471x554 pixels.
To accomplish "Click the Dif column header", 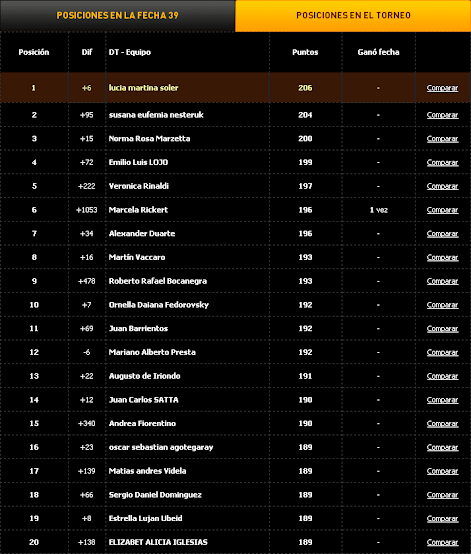I will pos(87,52).
